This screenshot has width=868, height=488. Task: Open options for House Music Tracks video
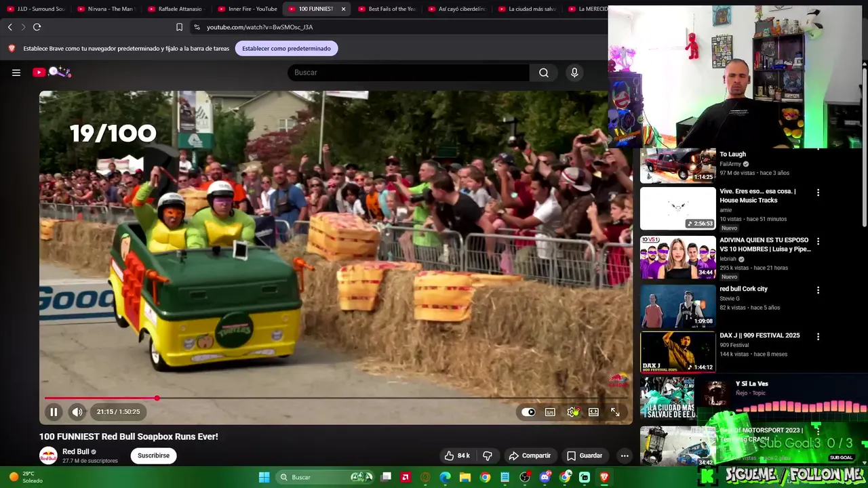click(x=818, y=192)
